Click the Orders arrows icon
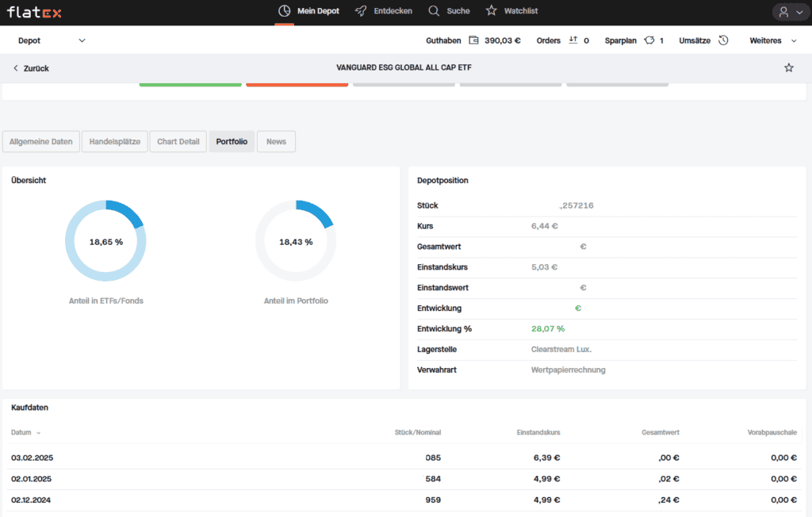812x517 pixels. 573,40
